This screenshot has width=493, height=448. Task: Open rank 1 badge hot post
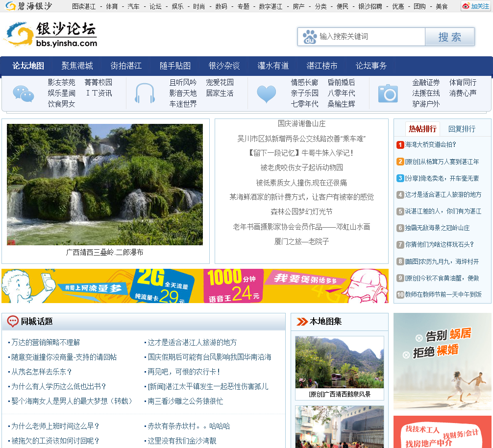click(x=400, y=145)
